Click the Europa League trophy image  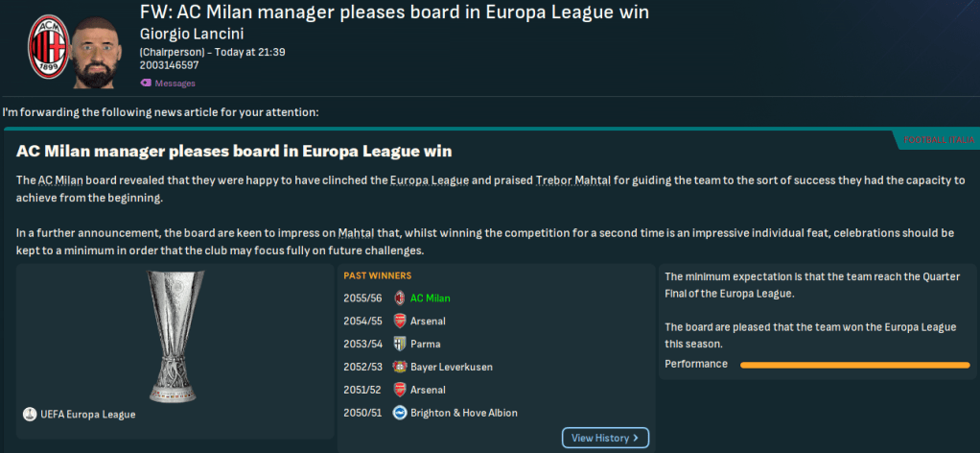(175, 334)
